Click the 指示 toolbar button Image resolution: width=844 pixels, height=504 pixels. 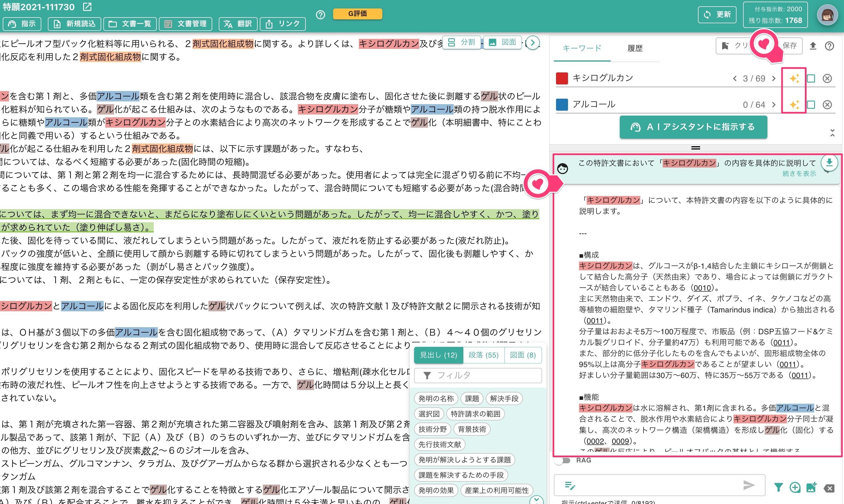(22, 24)
